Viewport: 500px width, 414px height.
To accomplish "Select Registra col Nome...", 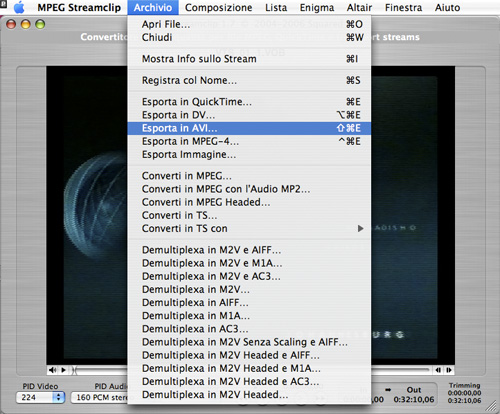I will coord(249,80).
